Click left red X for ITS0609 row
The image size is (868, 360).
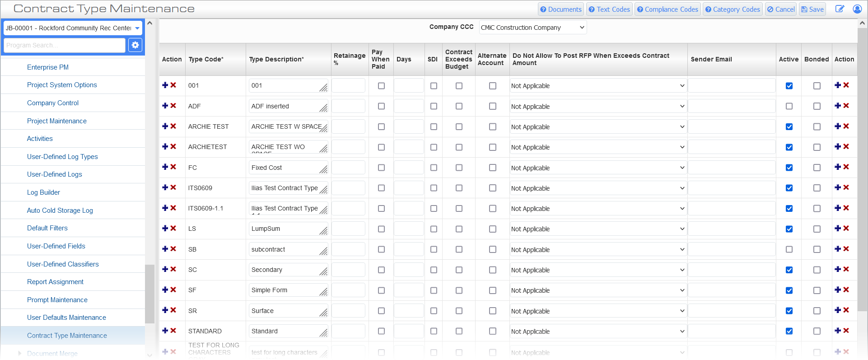pos(173,187)
